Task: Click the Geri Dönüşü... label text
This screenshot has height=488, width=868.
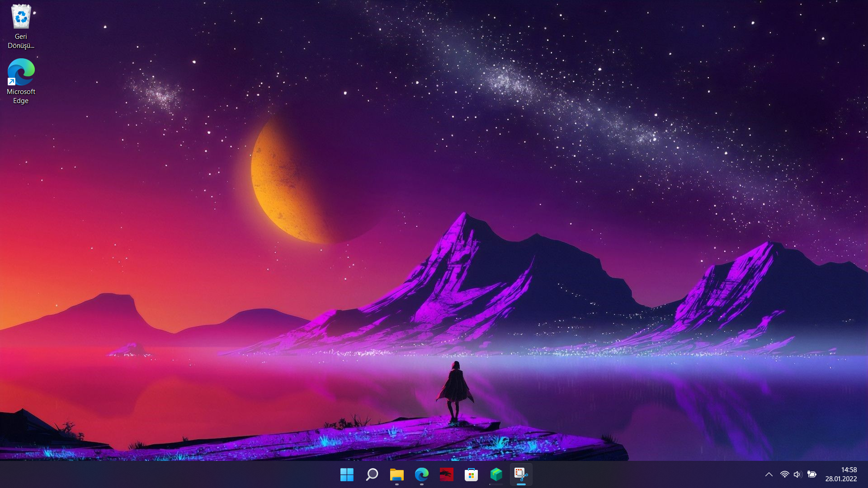Action: 21,41
